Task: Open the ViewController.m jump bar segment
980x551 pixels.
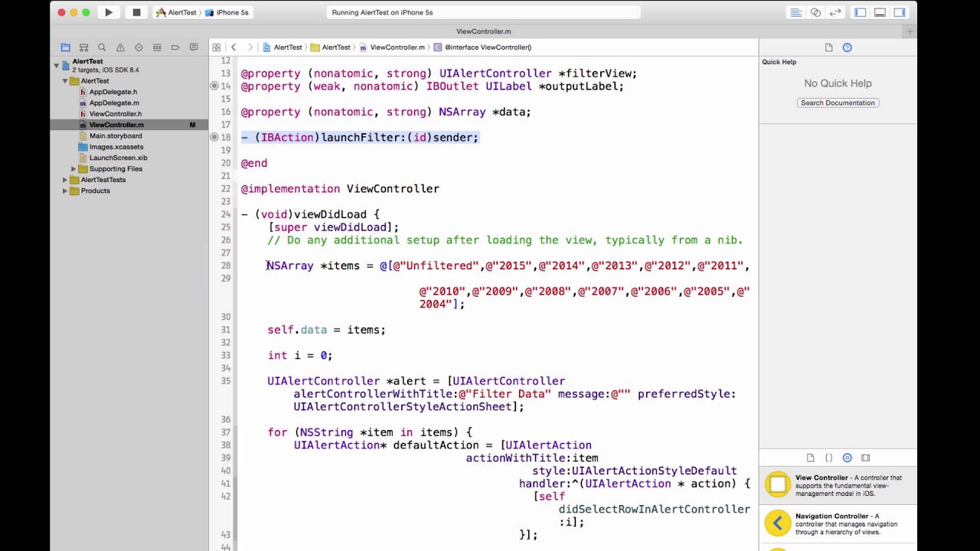Action: click(391, 47)
